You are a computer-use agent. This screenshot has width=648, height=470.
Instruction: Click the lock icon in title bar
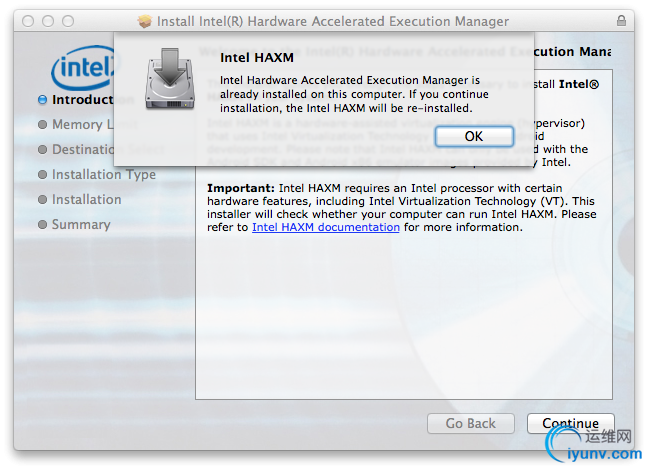pyautogui.click(x=621, y=21)
